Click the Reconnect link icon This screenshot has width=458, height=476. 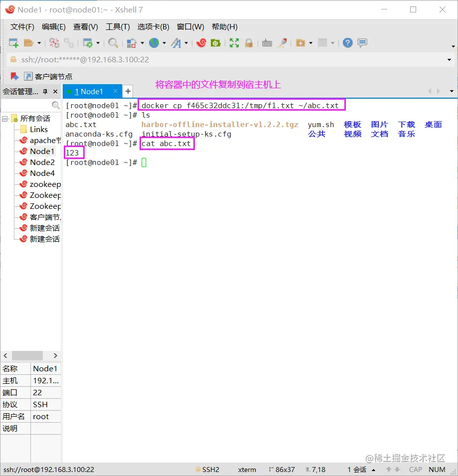click(69, 43)
